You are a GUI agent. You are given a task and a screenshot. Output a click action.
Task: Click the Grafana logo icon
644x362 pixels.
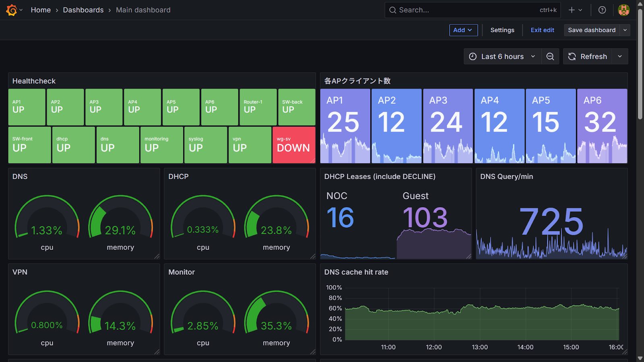point(12,10)
